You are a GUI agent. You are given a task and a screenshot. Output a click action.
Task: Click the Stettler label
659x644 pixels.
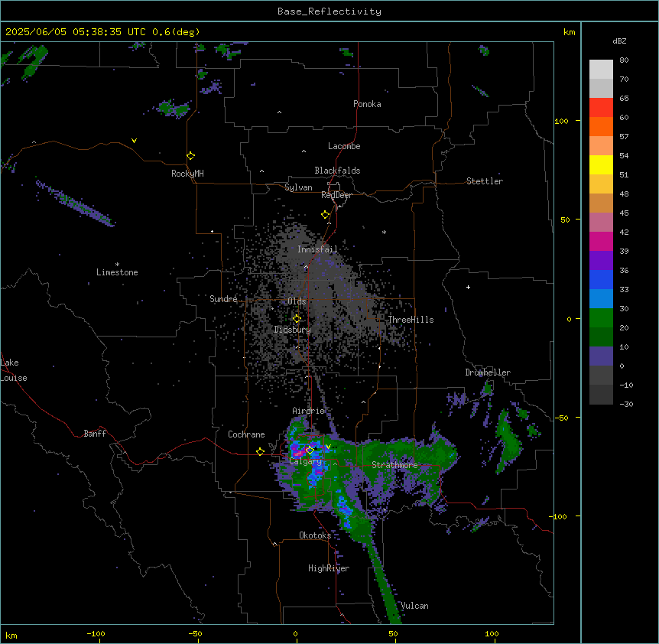pos(485,181)
